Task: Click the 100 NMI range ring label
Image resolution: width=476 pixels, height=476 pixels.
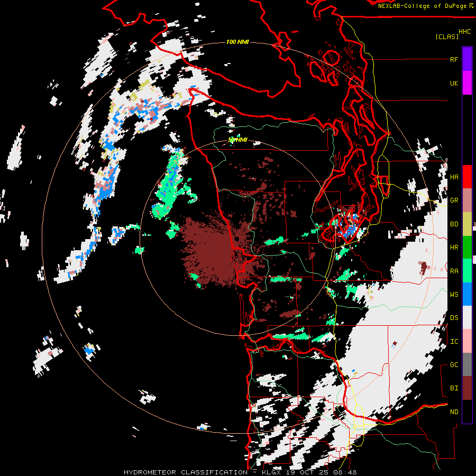Action: click(237, 42)
